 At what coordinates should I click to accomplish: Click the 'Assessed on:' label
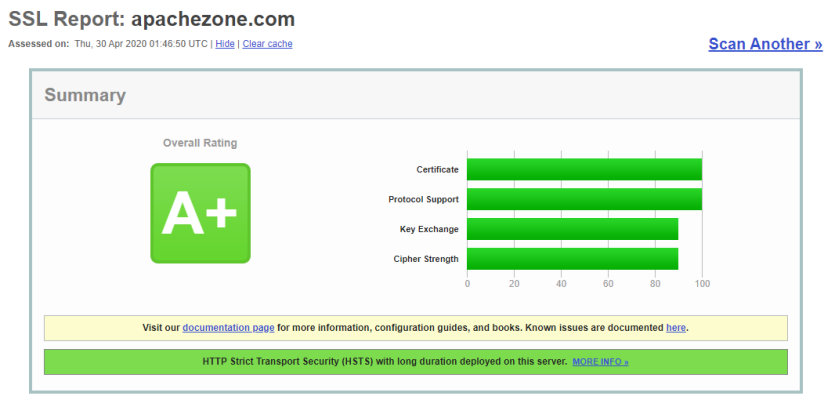coord(39,44)
